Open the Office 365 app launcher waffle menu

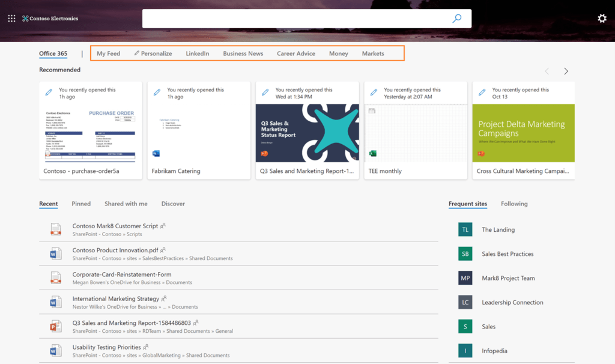click(11, 18)
